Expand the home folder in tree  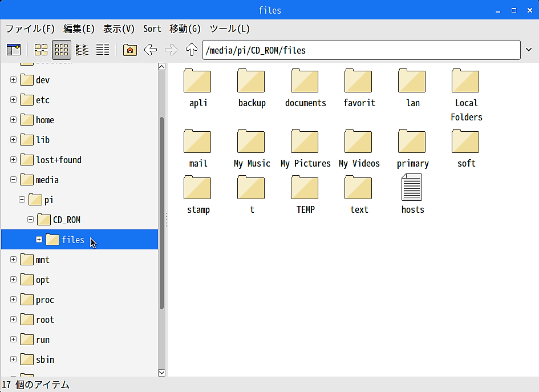[x=14, y=120]
